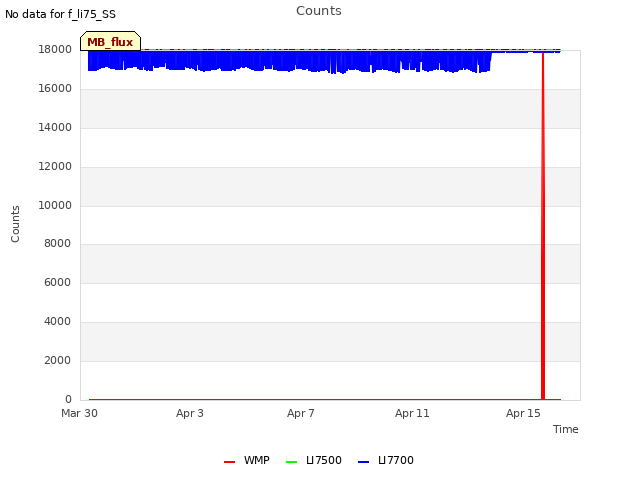Click the 10000 y-axis label
Image resolution: width=640 pixels, height=480 pixels.
pyautogui.click(x=55, y=205)
